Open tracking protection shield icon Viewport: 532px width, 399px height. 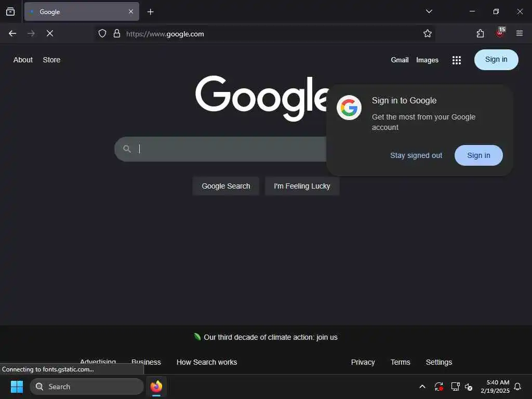point(102,34)
